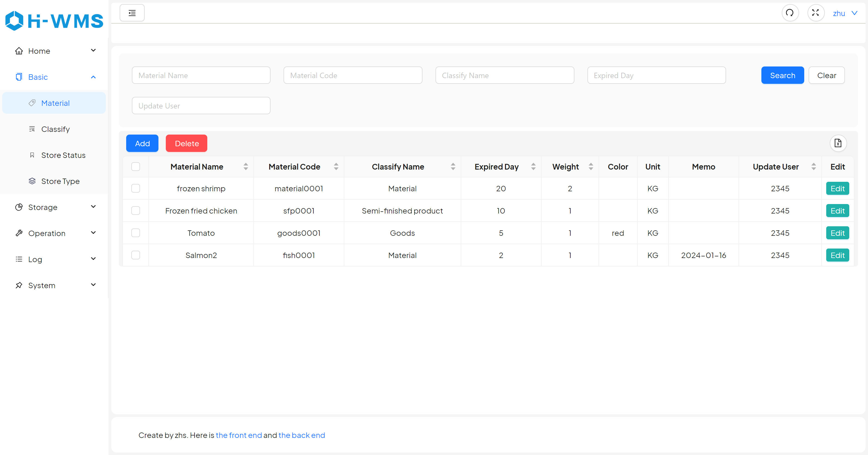Sort by Material Name column arrows
This screenshot has height=455, width=868.
pyautogui.click(x=246, y=167)
